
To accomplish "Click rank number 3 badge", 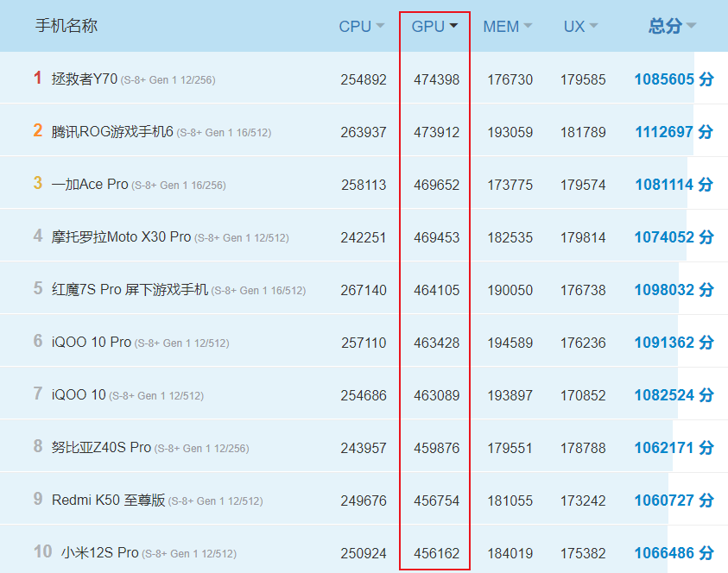I will pyautogui.click(x=38, y=184).
